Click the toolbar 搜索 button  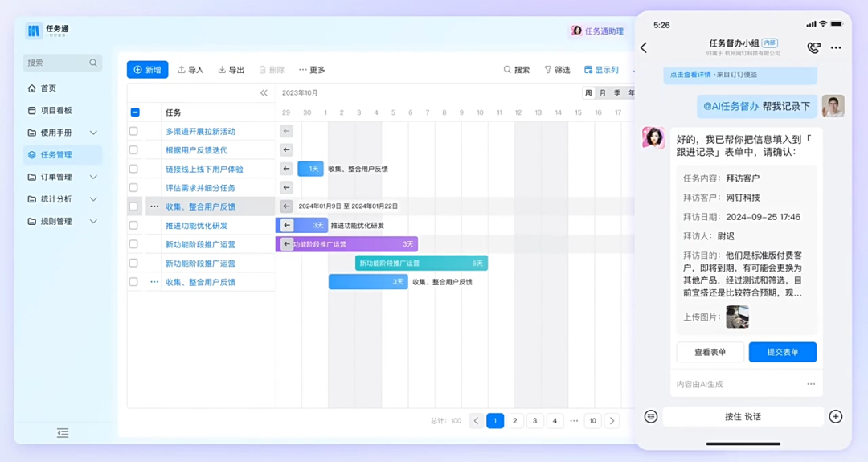[517, 70]
